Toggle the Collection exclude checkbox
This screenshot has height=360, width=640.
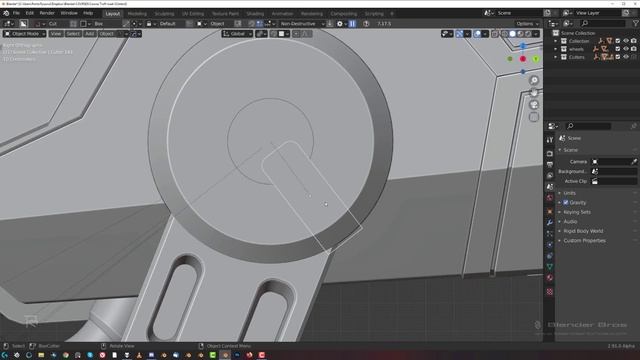coord(618,41)
